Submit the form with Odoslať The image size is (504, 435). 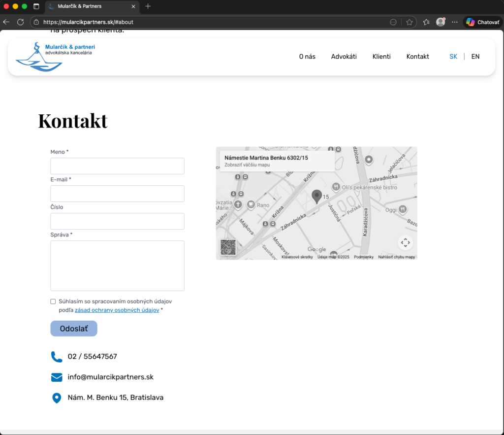(74, 329)
